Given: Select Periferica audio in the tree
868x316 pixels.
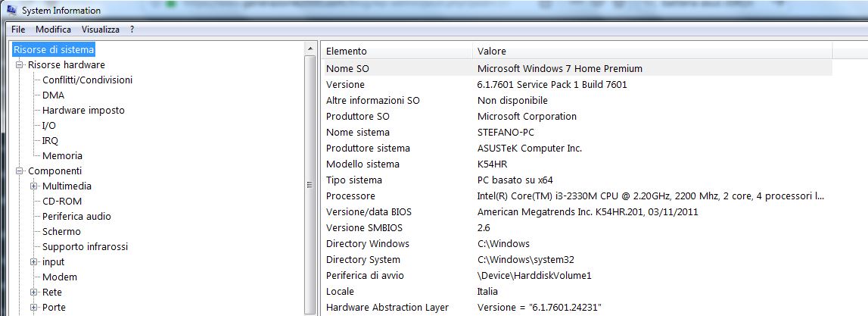Looking at the screenshot, I should (76, 216).
